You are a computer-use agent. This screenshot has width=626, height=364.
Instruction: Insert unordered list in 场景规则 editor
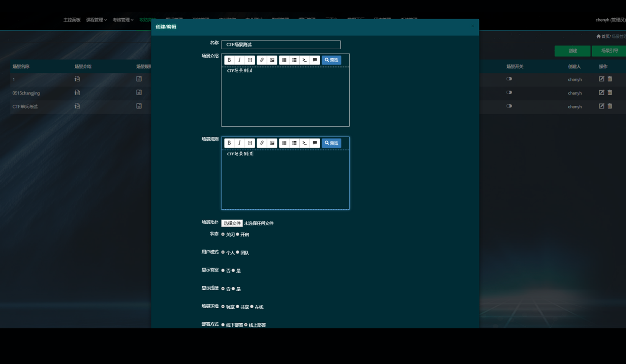tap(294, 143)
